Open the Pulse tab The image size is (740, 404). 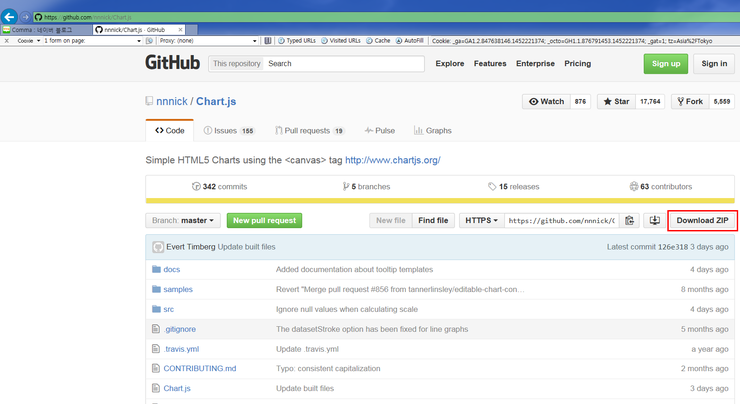[380, 131]
